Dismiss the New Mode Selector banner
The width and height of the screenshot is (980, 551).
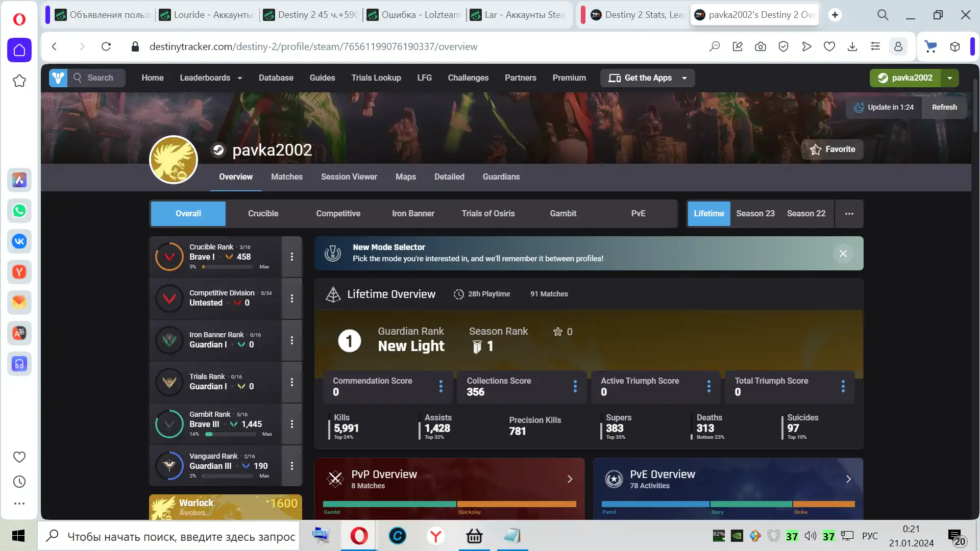(843, 254)
